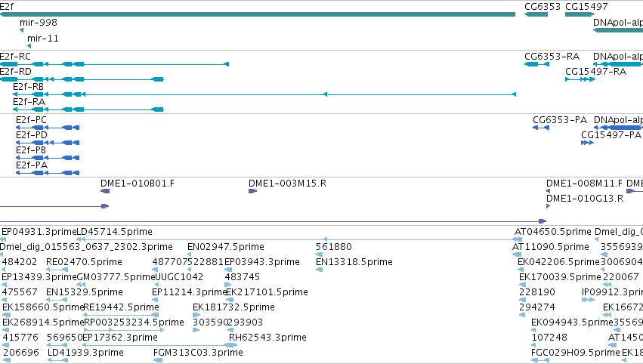The image size is (643, 364).
Task: Click the teal CG15497 gene arrow glyph
Action: [580, 14]
